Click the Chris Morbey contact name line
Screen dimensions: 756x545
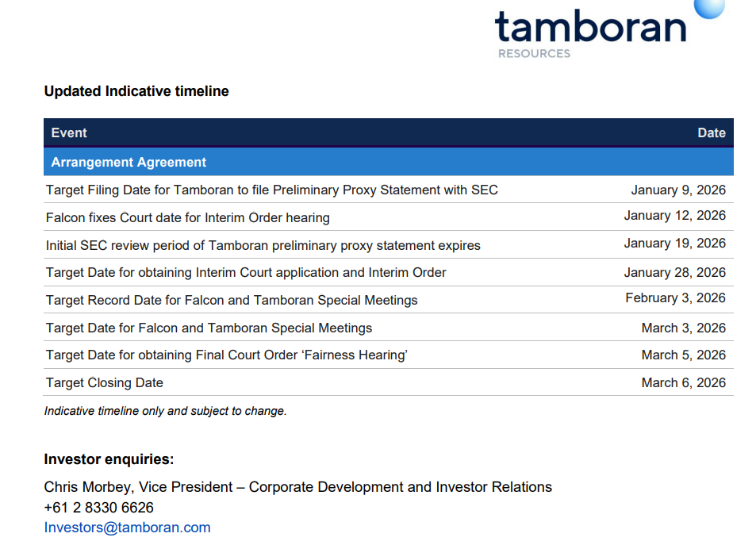[297, 487]
